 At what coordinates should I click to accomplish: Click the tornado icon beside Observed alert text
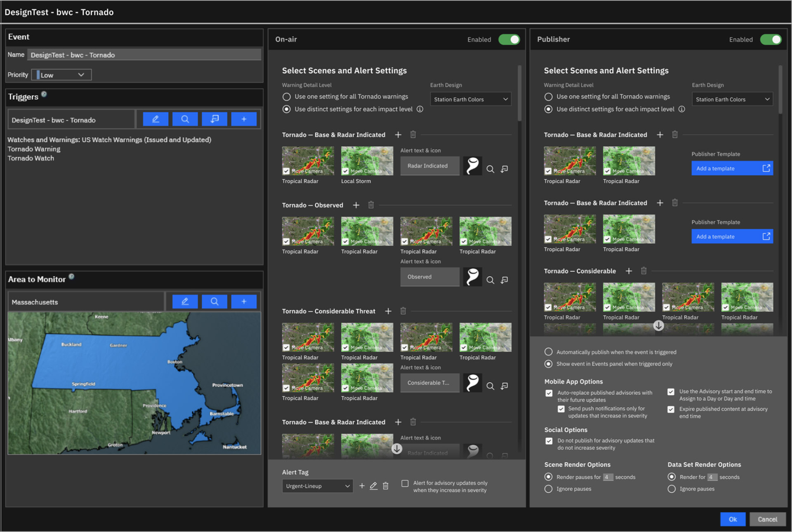[x=473, y=277]
